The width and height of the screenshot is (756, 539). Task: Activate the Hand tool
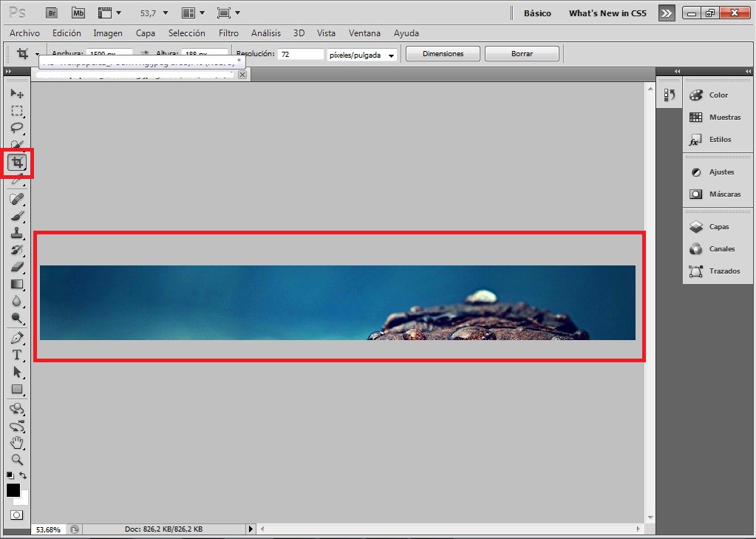(17, 443)
